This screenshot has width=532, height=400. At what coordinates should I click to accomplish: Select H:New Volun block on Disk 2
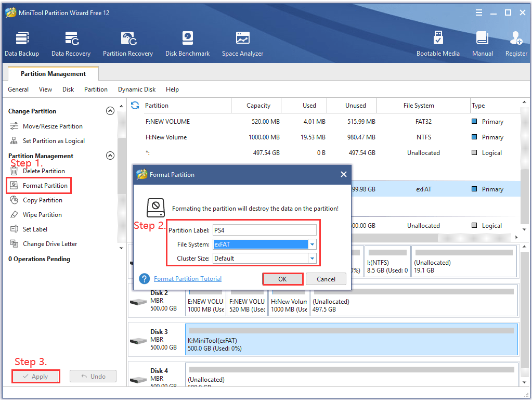click(x=289, y=302)
